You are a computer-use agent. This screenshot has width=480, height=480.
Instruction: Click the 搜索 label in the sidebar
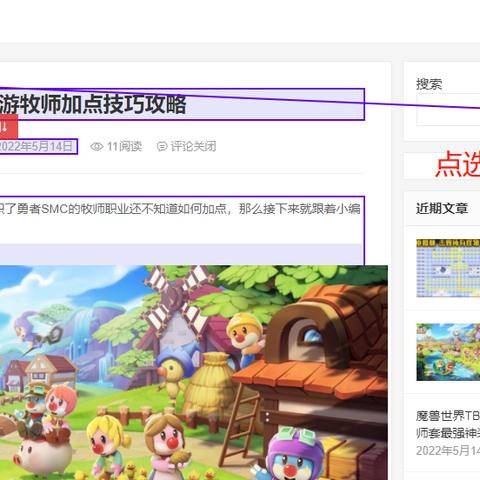pyautogui.click(x=429, y=84)
